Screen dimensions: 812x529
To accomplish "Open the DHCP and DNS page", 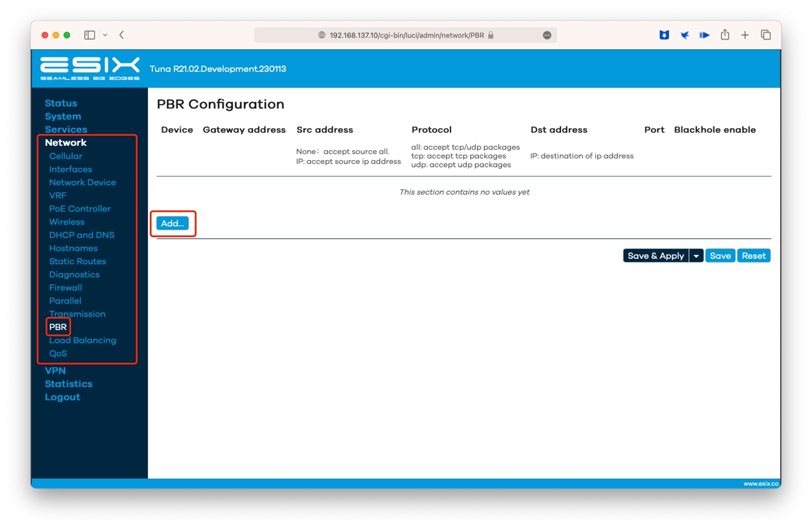I will [x=82, y=235].
